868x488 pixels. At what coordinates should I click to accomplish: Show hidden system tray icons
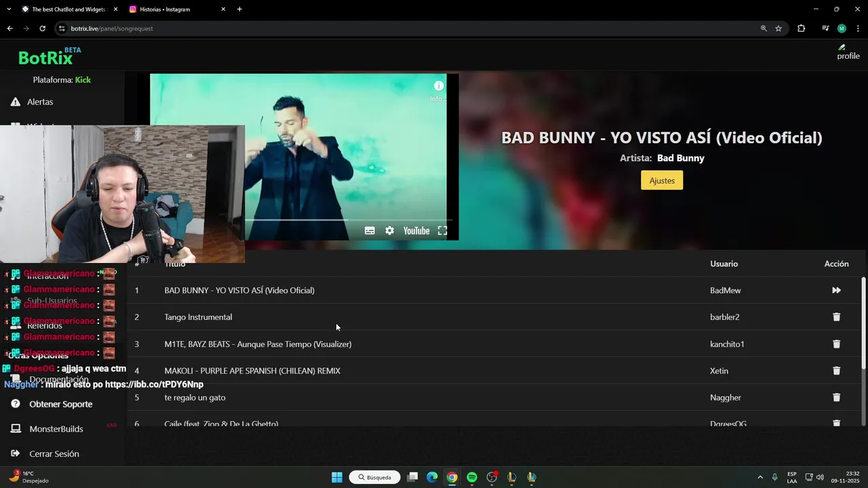pyautogui.click(x=759, y=477)
